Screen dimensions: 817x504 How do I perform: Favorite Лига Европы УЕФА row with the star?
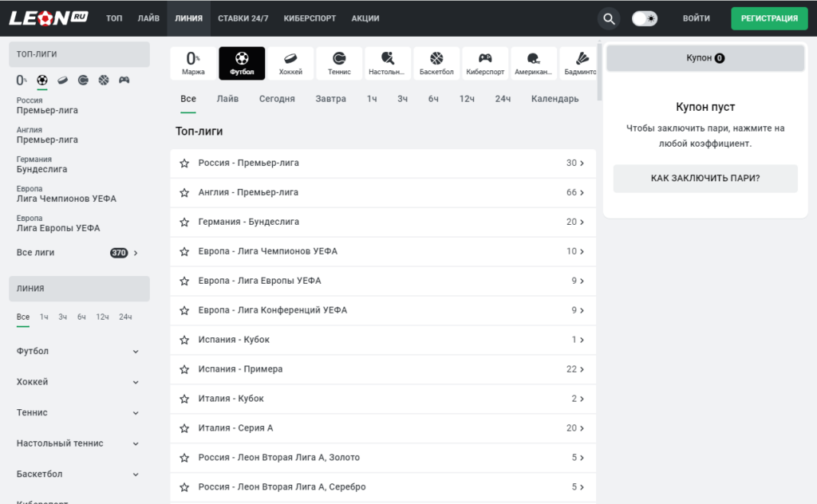tap(184, 281)
